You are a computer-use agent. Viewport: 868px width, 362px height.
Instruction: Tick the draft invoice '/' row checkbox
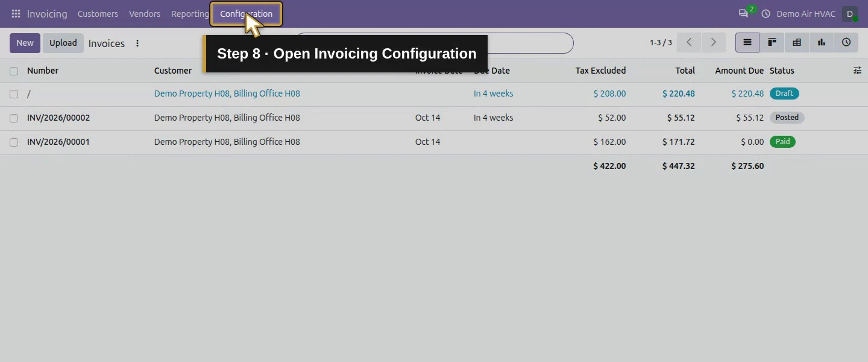coord(14,94)
